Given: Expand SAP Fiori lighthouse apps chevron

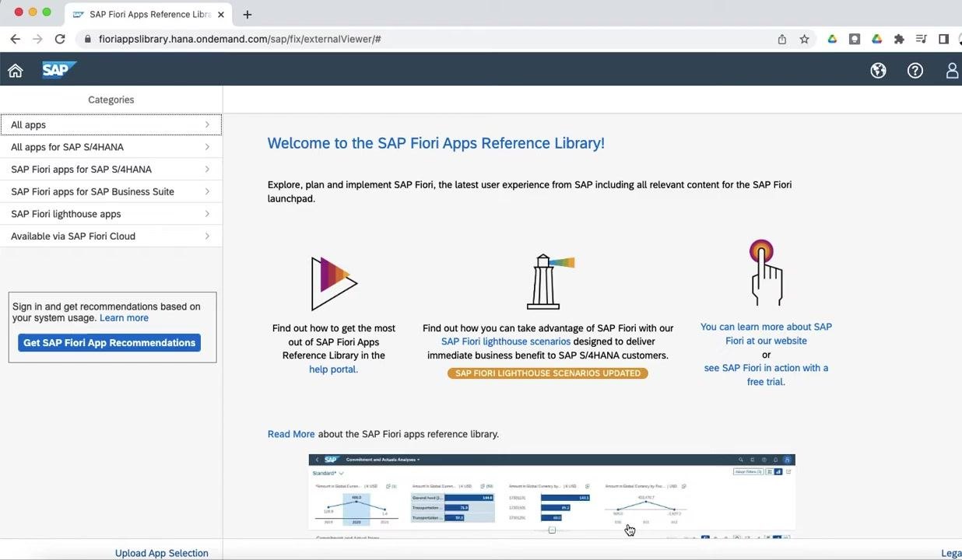Looking at the screenshot, I should (x=207, y=214).
